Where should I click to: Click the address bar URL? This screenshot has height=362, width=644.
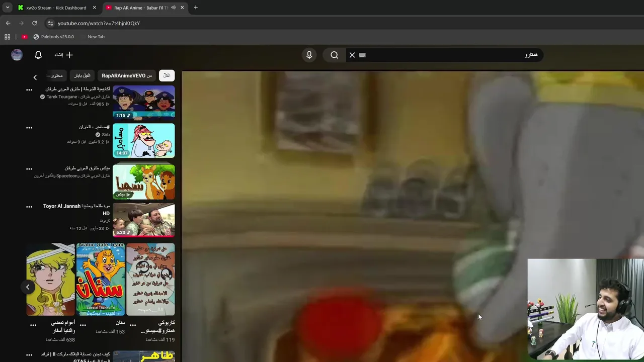point(99,23)
